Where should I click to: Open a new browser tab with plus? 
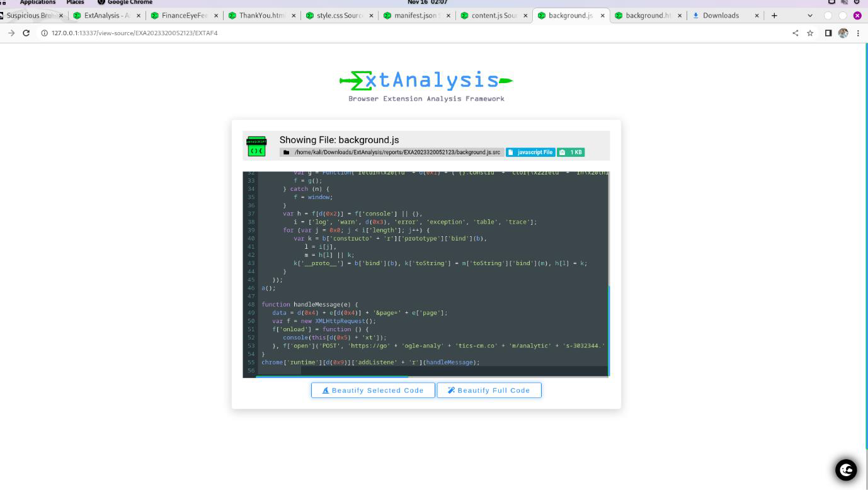coord(774,16)
